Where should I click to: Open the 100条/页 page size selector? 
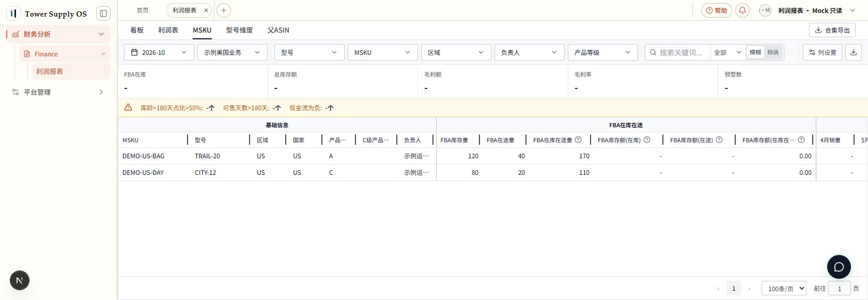pyautogui.click(x=784, y=289)
